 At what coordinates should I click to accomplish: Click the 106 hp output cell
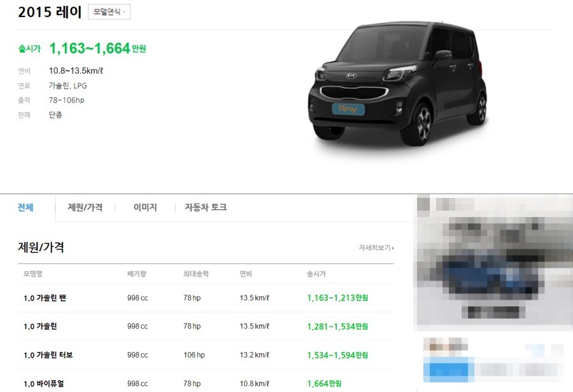tap(194, 354)
